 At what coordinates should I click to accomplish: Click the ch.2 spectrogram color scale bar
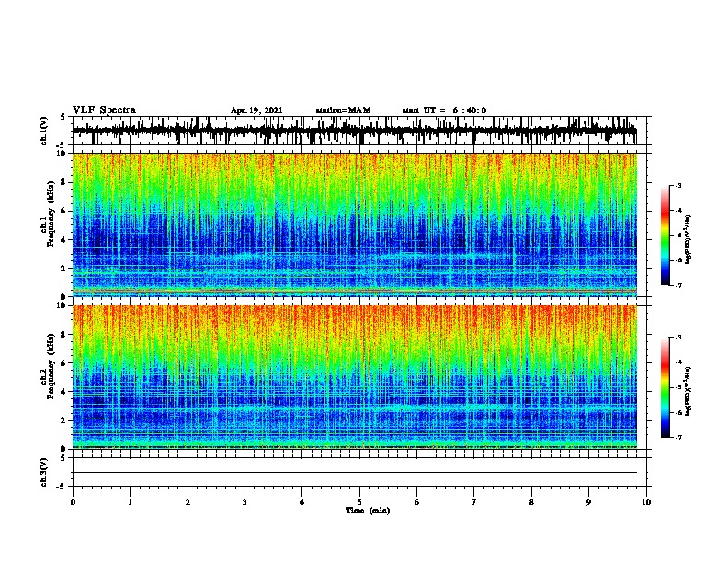point(665,387)
